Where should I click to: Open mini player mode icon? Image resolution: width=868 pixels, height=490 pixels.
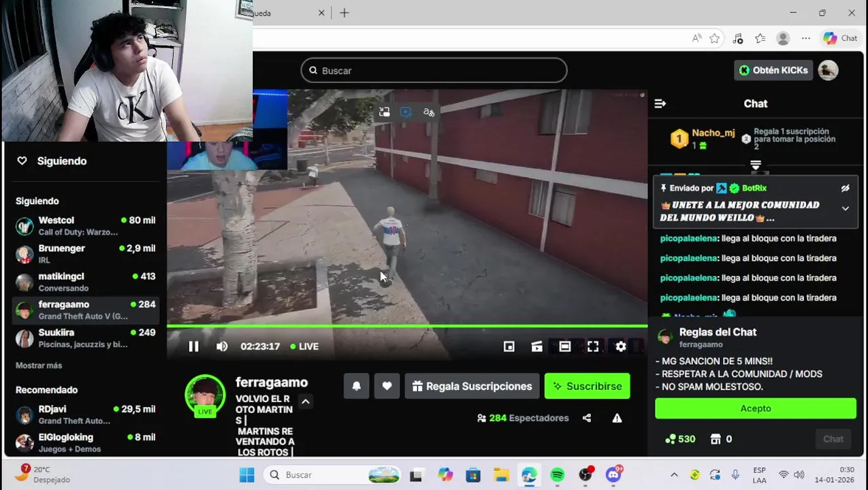509,346
